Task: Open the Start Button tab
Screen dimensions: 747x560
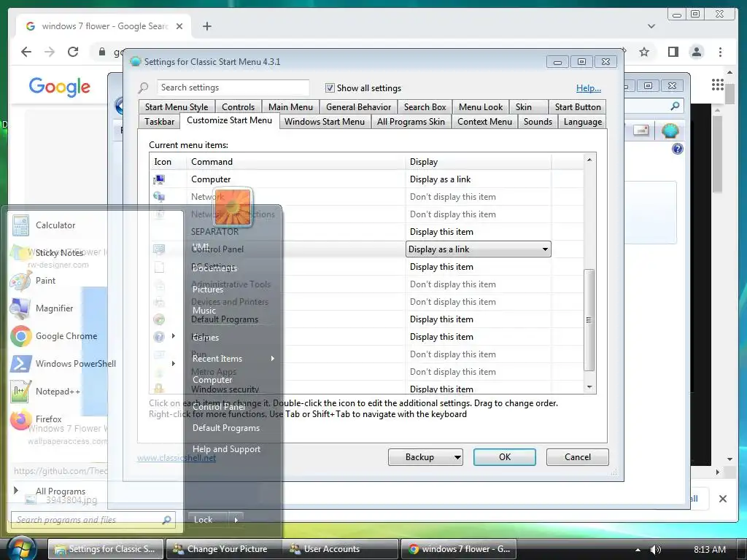Action: (578, 107)
